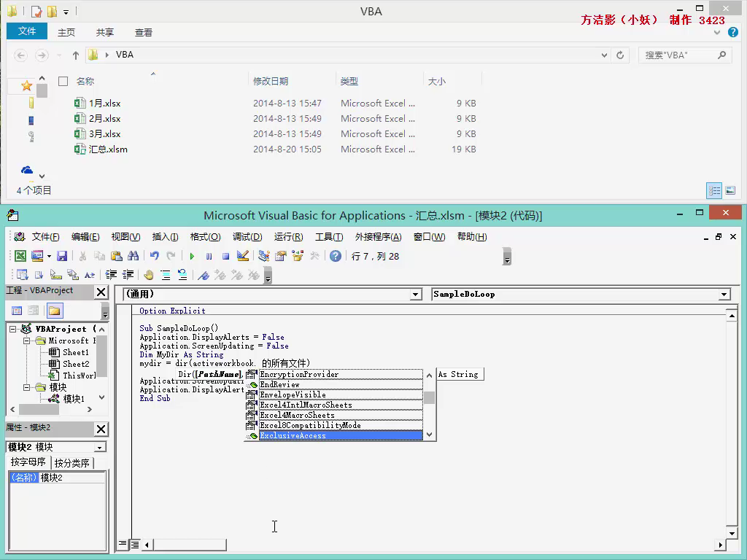Open the 模块2 模块 properties dropdown
The image size is (747, 560).
[x=100, y=448]
